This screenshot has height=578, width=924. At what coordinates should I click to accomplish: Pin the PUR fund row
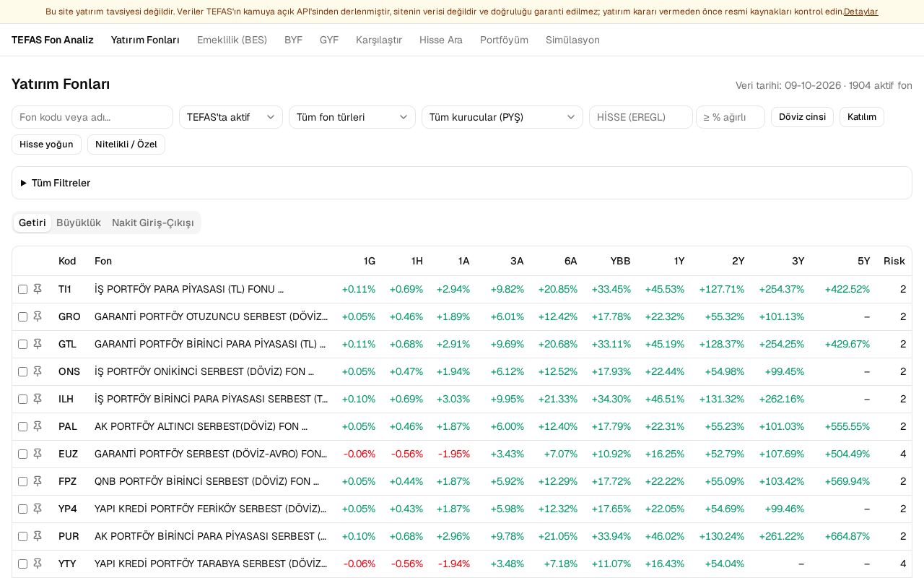point(38,536)
